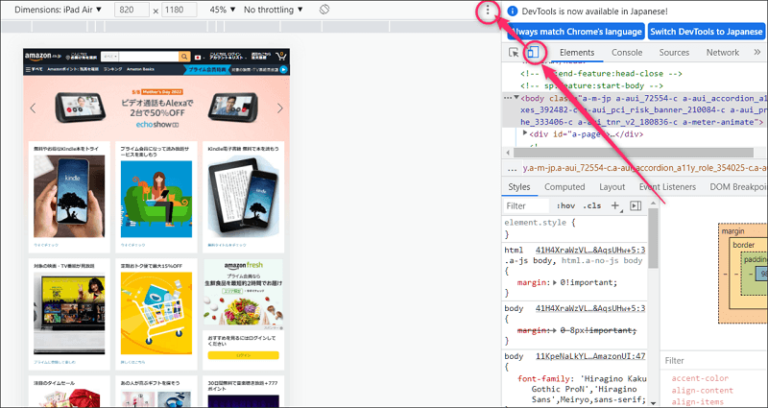Image resolution: width=768 pixels, height=408 pixels.
Task: Click the Amazon shopping cart icon
Action: click(x=281, y=56)
